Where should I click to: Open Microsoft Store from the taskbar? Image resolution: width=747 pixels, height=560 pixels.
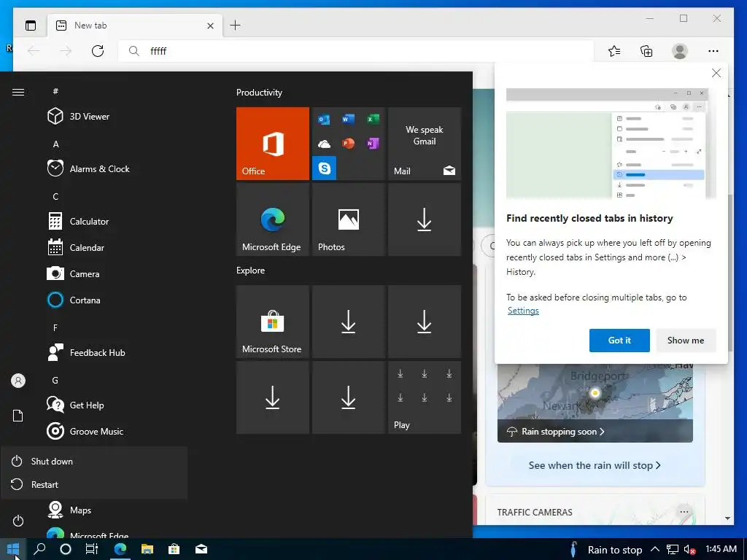click(x=174, y=549)
